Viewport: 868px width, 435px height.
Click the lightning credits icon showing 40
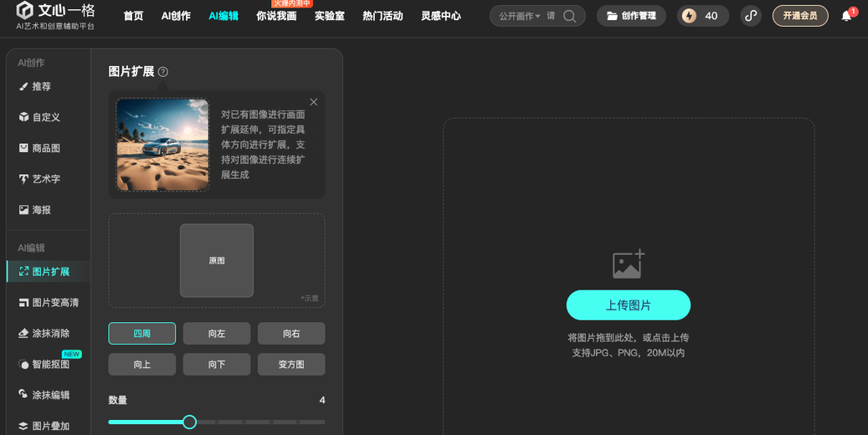pos(689,16)
